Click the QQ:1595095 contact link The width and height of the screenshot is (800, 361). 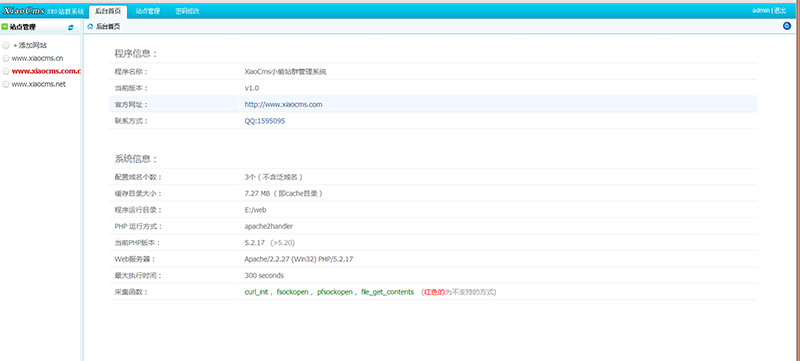[265, 121]
